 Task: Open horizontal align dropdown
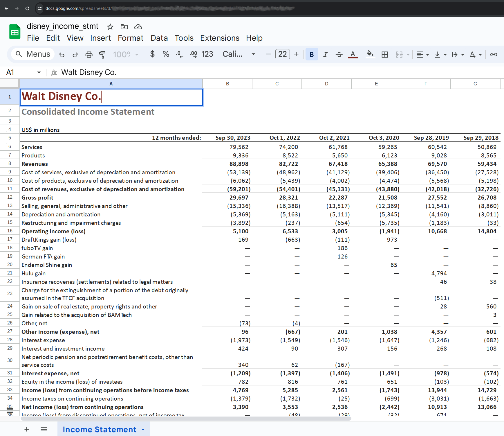[x=423, y=54]
